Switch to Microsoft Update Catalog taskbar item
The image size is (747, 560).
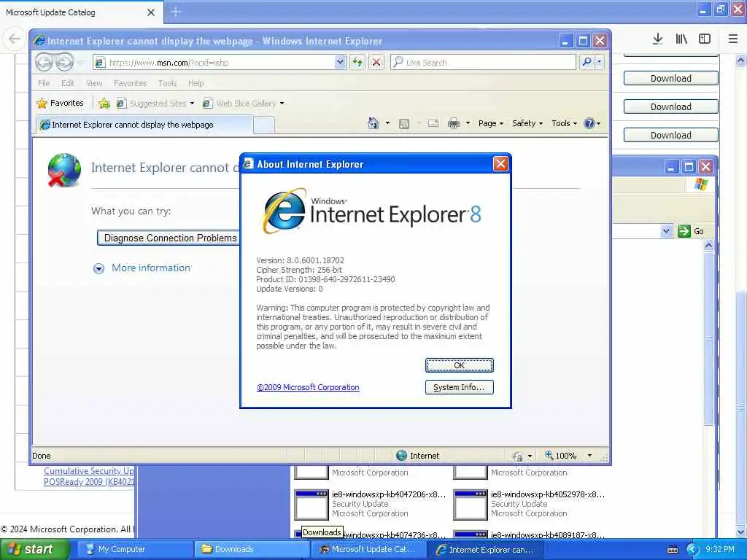[x=368, y=550]
